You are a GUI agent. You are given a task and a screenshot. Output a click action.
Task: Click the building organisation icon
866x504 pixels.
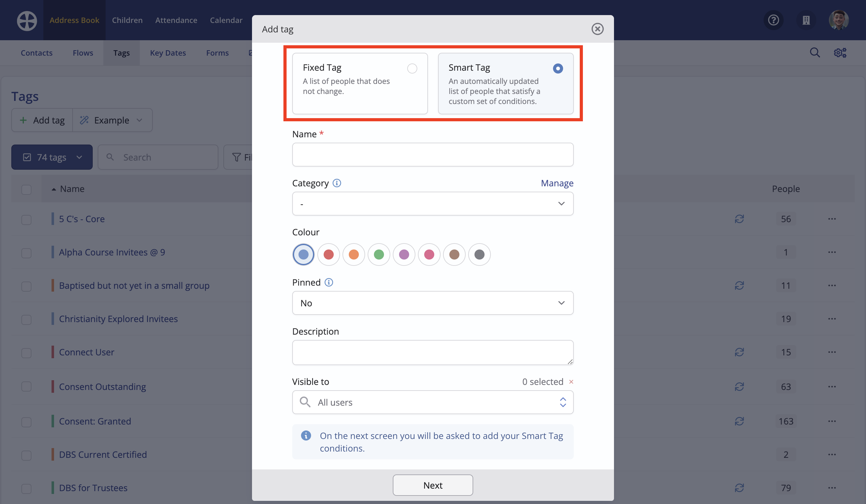[x=806, y=20]
